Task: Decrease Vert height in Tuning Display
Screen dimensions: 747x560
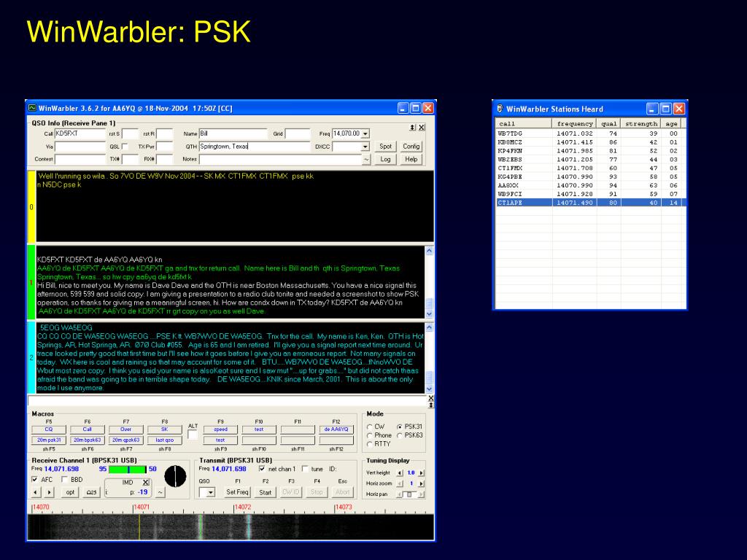Action: (x=400, y=472)
